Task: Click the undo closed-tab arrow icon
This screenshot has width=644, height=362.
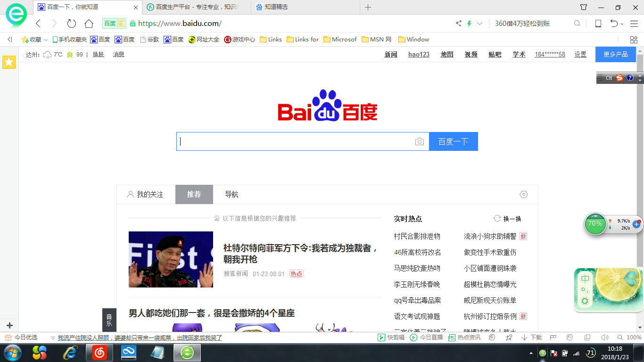Action: coord(614,24)
